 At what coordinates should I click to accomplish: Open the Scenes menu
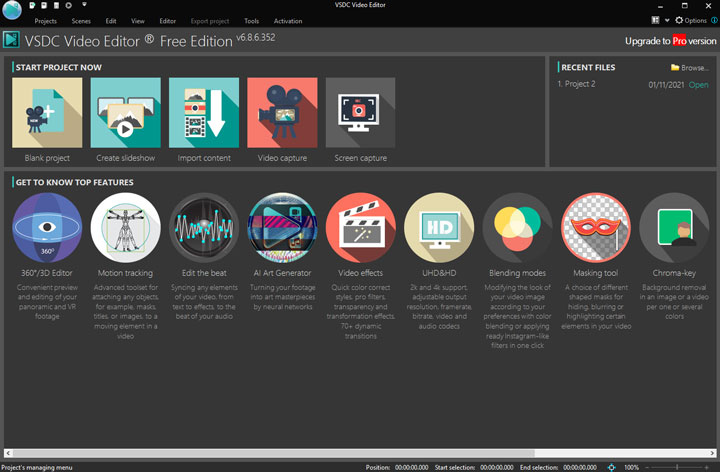coord(81,21)
